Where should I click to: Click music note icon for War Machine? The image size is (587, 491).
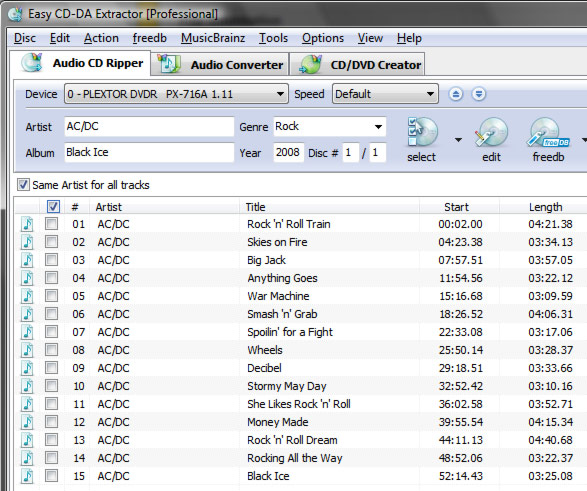[x=27, y=296]
